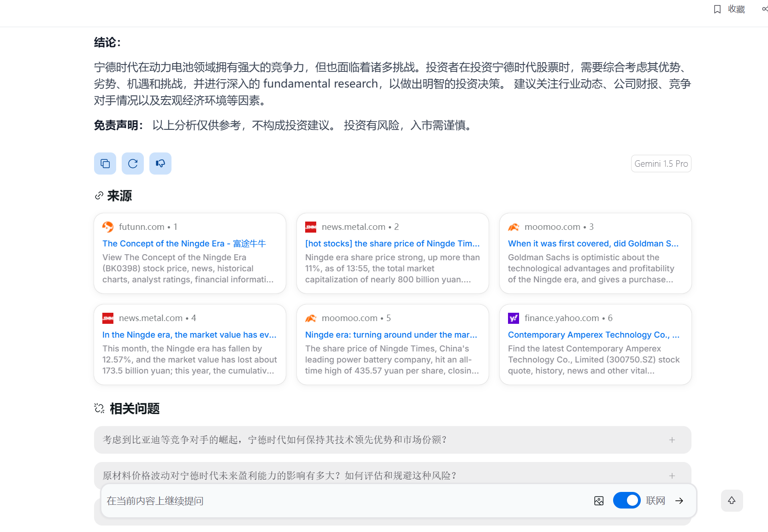The width and height of the screenshot is (768, 532).
Task: Open Ningde era turning around moomoo link
Action: tap(391, 335)
